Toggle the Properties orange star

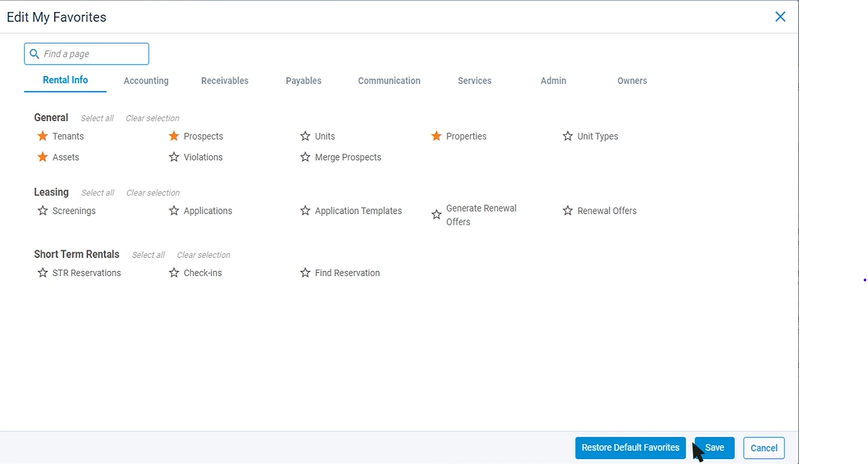(436, 136)
